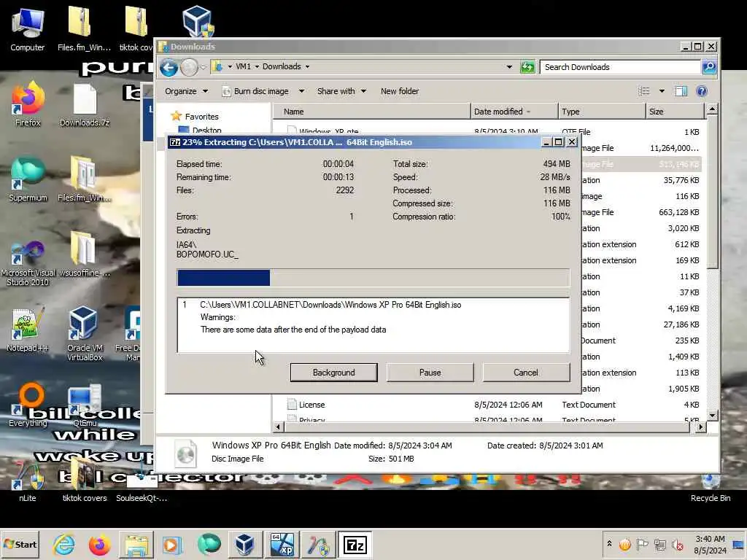The height and width of the screenshot is (560, 747).
Task: Click Burn disc image in toolbar
Action: coord(255,91)
